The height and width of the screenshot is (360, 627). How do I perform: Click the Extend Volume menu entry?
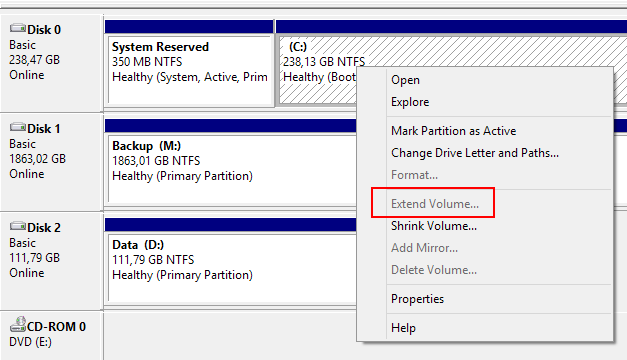[435, 204]
